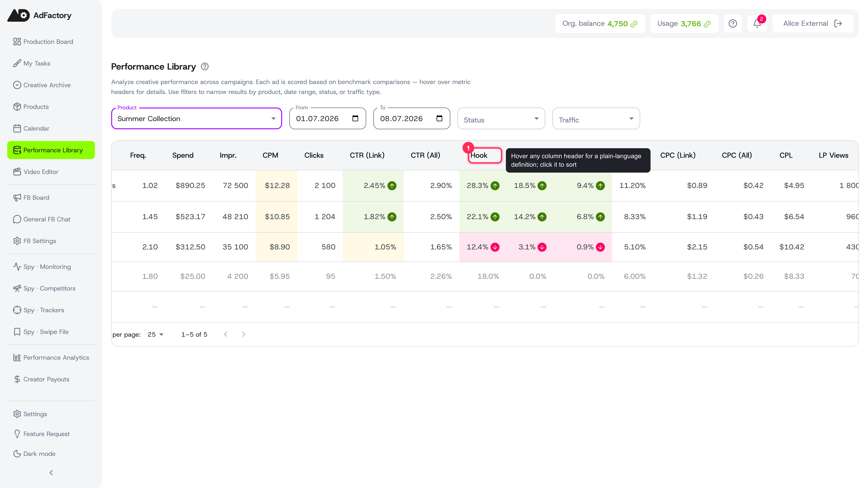Sort by the Spend column header

183,155
